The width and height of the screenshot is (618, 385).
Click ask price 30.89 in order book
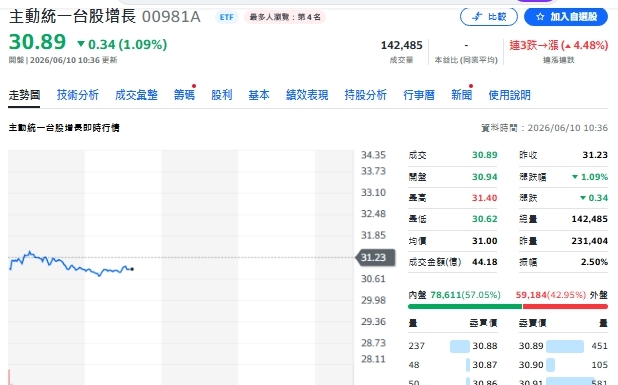click(531, 346)
